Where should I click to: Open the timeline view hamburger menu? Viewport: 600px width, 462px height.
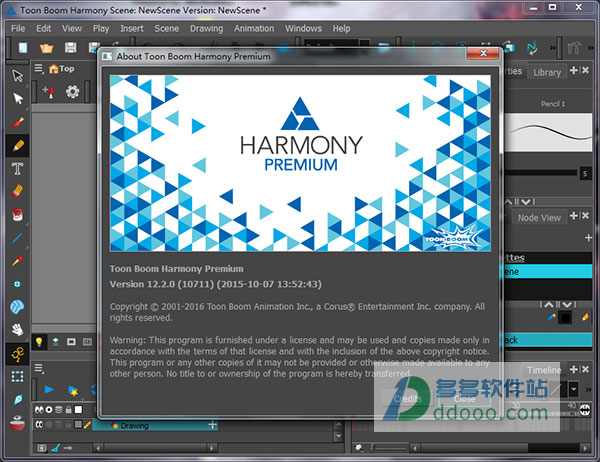click(x=39, y=369)
